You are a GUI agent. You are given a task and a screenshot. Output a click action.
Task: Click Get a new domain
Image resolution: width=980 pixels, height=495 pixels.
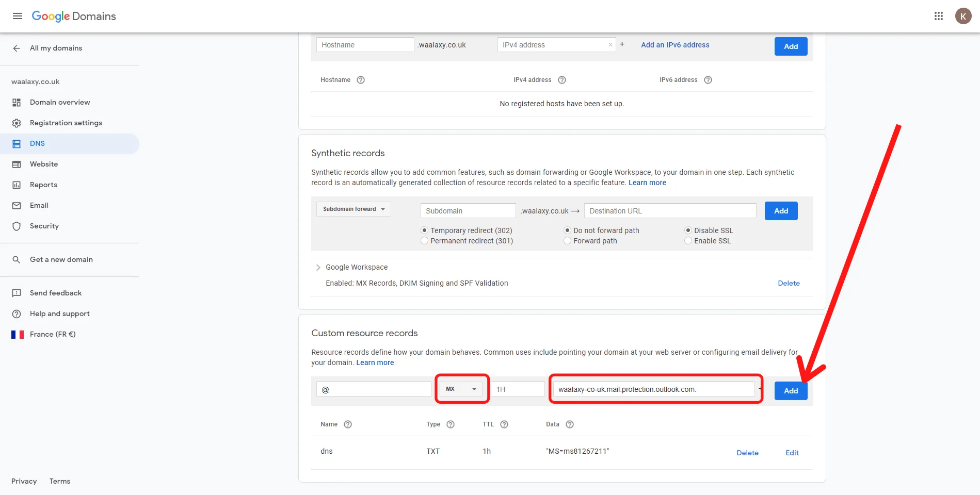pyautogui.click(x=61, y=260)
